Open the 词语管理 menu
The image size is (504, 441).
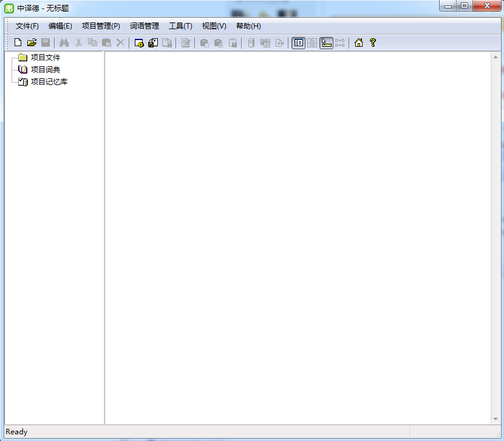click(145, 26)
